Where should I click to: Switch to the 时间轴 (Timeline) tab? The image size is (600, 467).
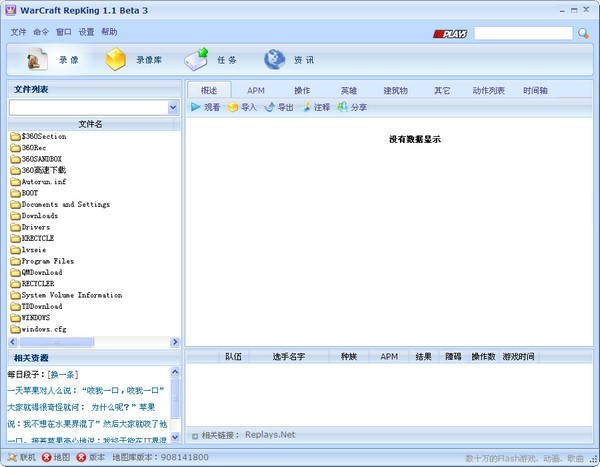534,90
